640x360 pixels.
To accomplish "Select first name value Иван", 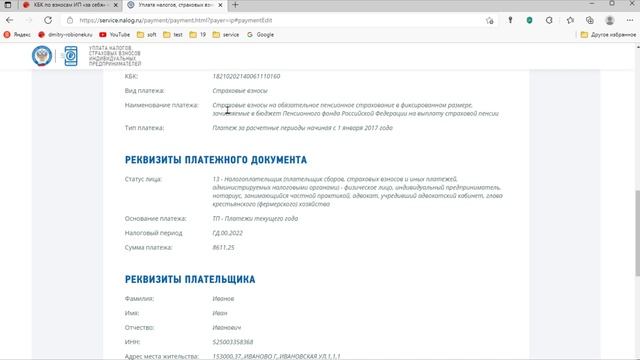I will [x=220, y=313].
